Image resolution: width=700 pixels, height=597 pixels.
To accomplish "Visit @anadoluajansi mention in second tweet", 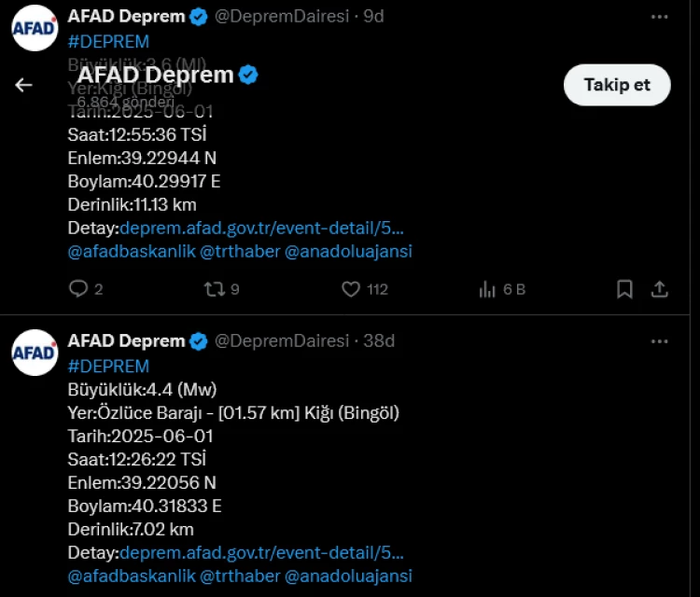I will [348, 576].
